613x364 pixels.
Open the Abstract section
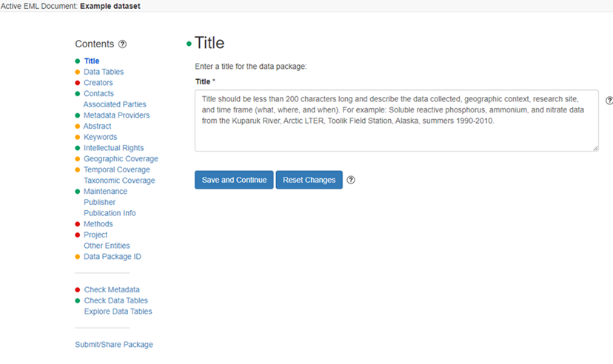pos(97,127)
